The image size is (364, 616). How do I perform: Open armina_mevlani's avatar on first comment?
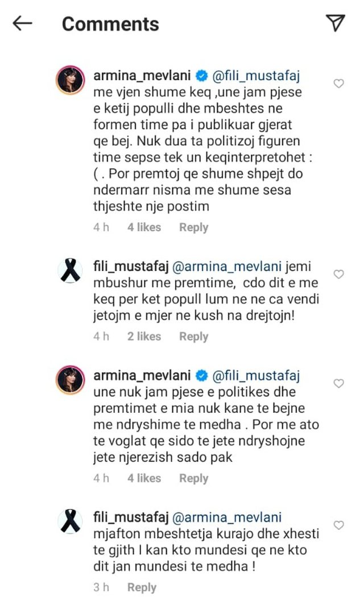click(70, 79)
